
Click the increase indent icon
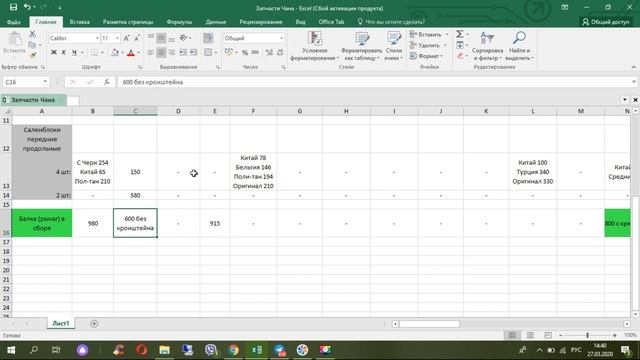coord(193,52)
